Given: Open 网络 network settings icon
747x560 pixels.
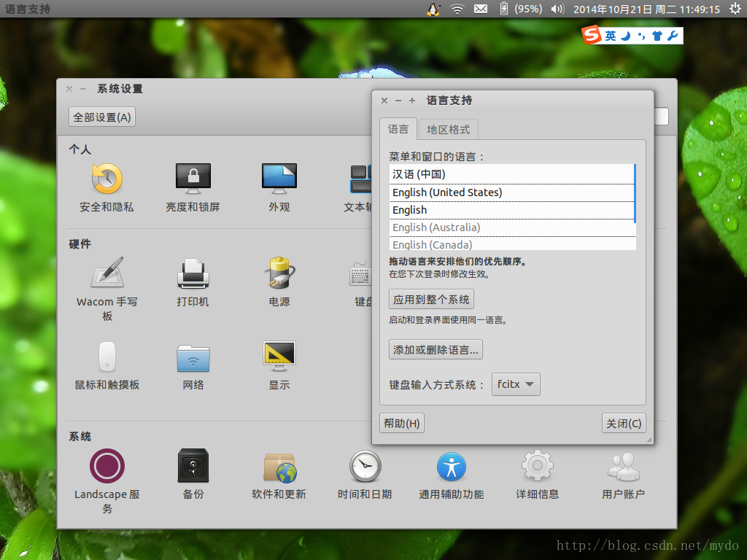Looking at the screenshot, I should [x=193, y=358].
